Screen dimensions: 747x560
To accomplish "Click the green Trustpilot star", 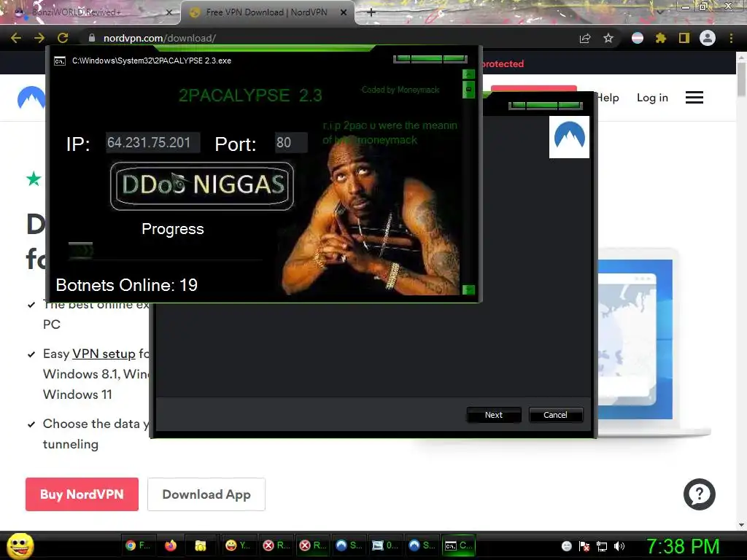I will pyautogui.click(x=34, y=179).
